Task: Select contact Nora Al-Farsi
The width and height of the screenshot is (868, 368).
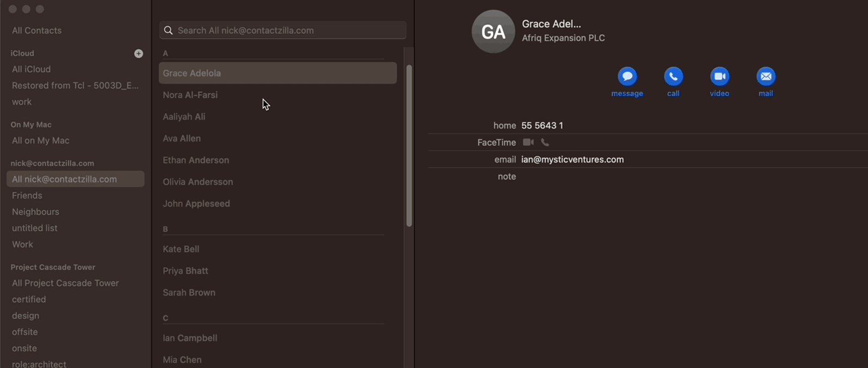Action: (x=190, y=95)
